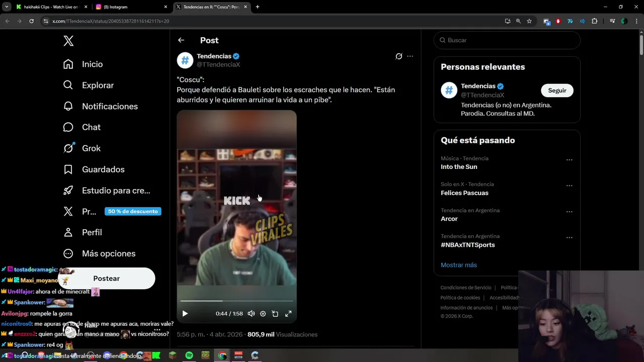This screenshot has width=644, height=362.
Task: Open Tendencias profile avatar on the post
Action: (x=185, y=60)
